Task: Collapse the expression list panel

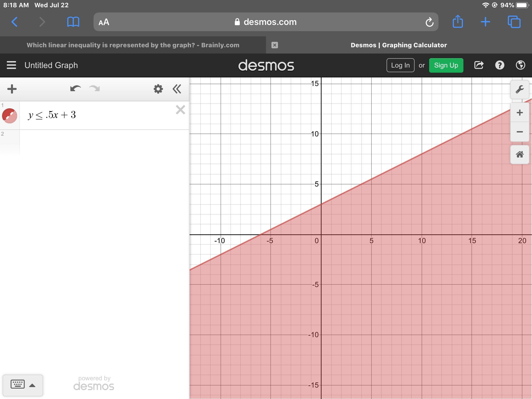Action: [x=177, y=89]
